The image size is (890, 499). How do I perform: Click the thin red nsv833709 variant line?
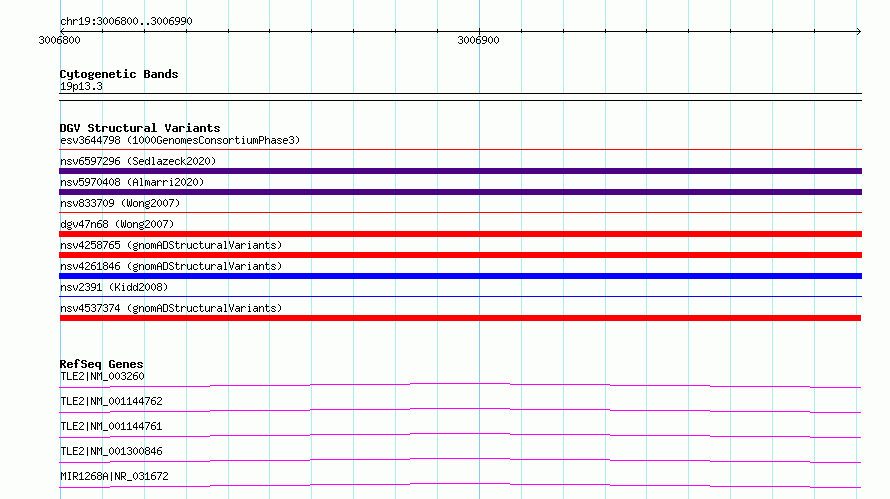point(460,213)
